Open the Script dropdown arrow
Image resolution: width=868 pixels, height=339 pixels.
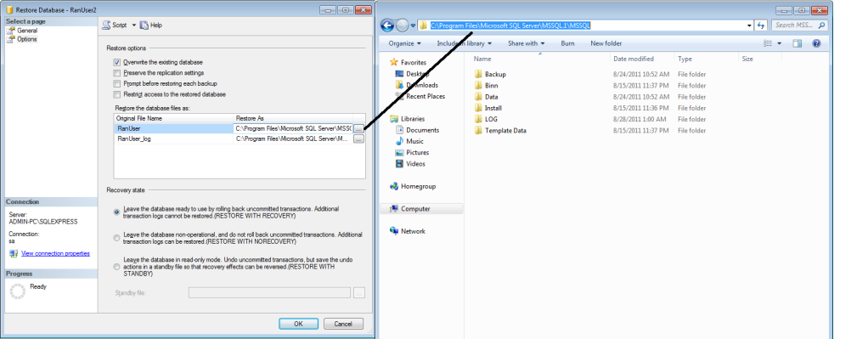pos(133,25)
